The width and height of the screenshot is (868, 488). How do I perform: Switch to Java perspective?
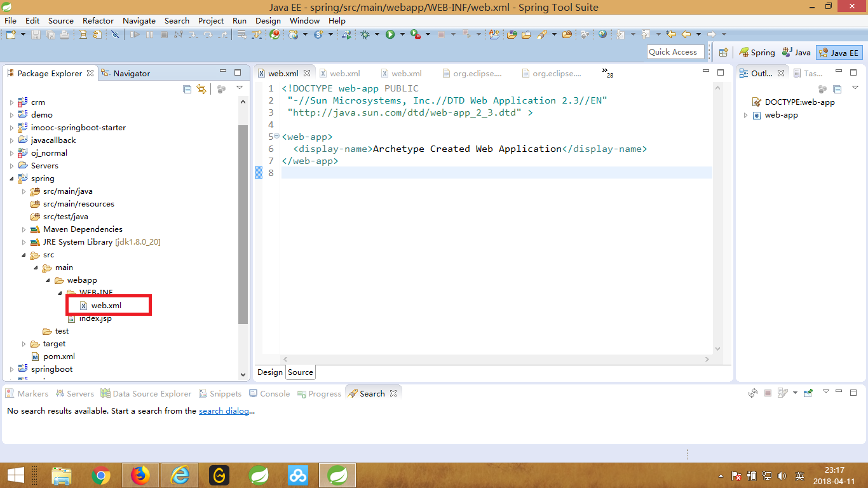coord(796,53)
